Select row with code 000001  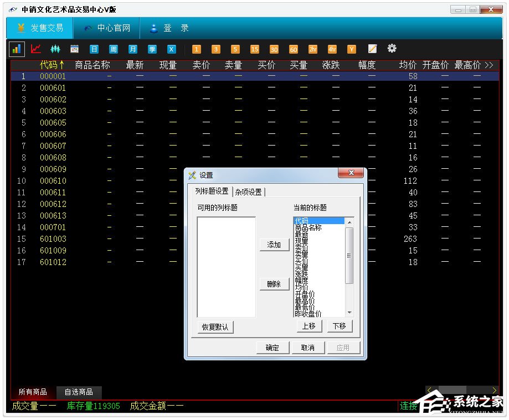(255, 76)
